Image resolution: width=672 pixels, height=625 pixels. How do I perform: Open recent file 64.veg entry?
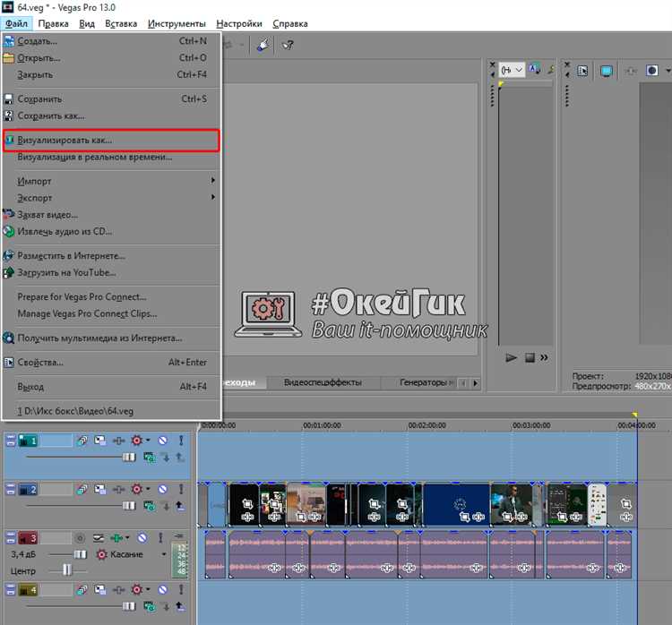[x=111, y=411]
